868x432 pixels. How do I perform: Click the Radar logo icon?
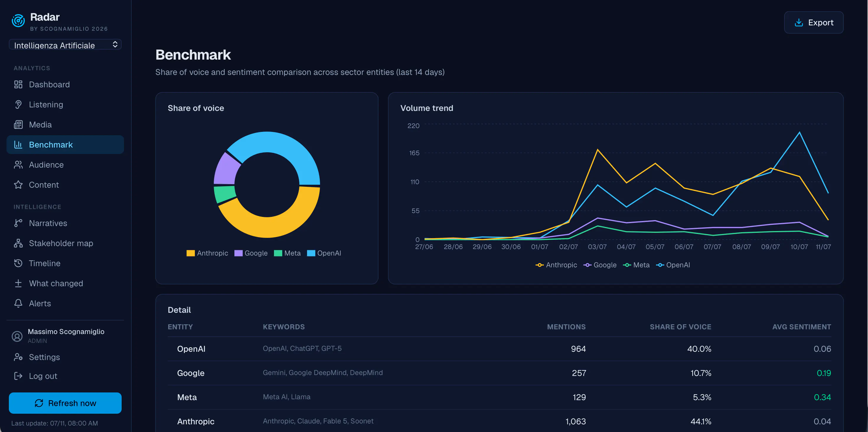pyautogui.click(x=18, y=21)
